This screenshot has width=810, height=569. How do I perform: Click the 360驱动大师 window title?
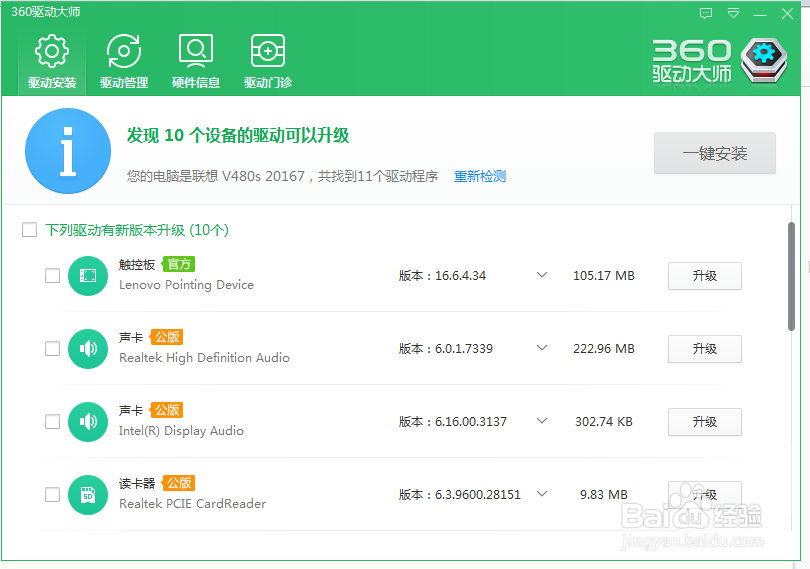[x=45, y=12]
